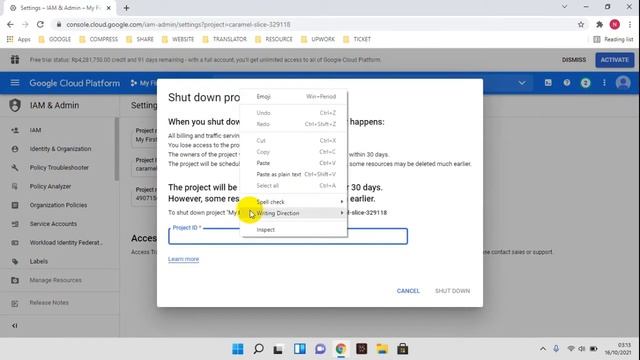Viewport: 640px width, 360px height.
Task: Click CANCEL in shut down dialog
Action: pos(408,291)
